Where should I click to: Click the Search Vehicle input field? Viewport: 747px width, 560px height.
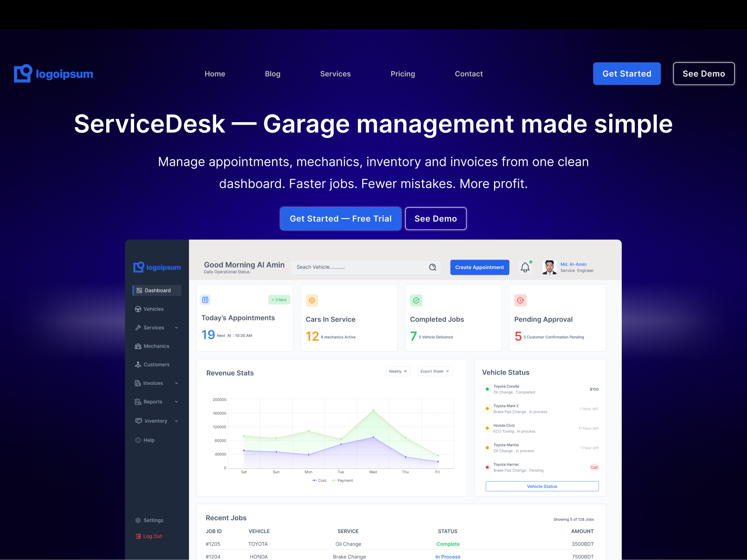pos(360,267)
